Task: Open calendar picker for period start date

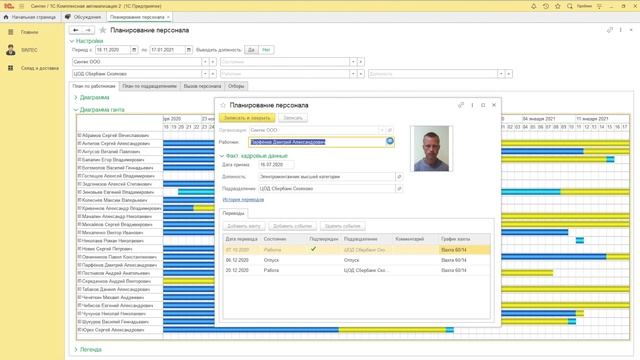Action: 134,50
